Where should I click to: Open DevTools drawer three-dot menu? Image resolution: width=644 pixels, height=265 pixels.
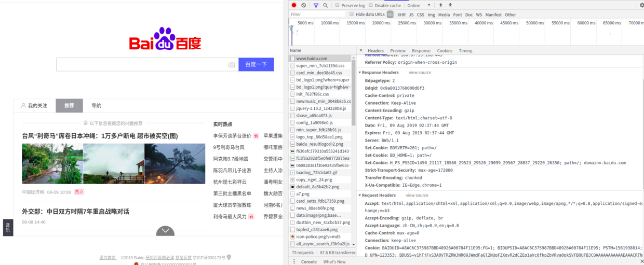(294, 261)
